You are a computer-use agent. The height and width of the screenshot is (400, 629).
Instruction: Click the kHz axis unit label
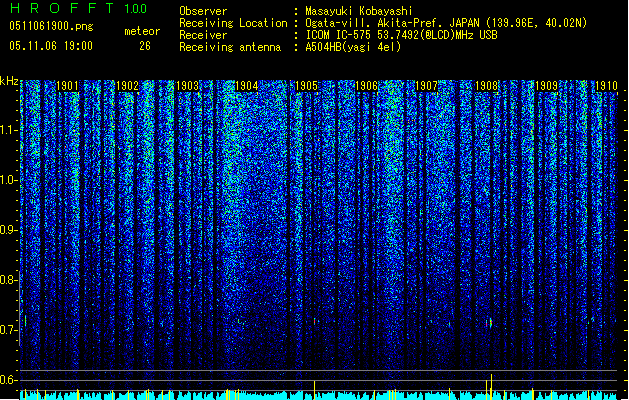point(9,81)
